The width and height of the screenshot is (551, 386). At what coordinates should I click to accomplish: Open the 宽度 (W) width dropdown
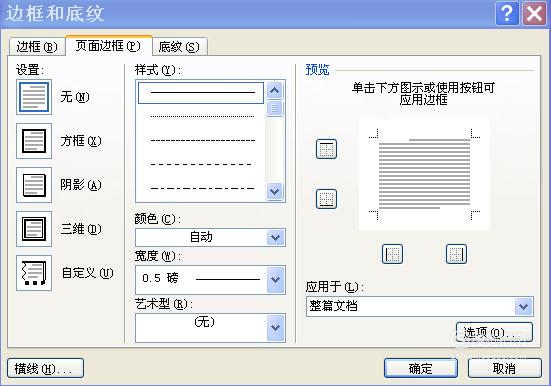tap(276, 280)
